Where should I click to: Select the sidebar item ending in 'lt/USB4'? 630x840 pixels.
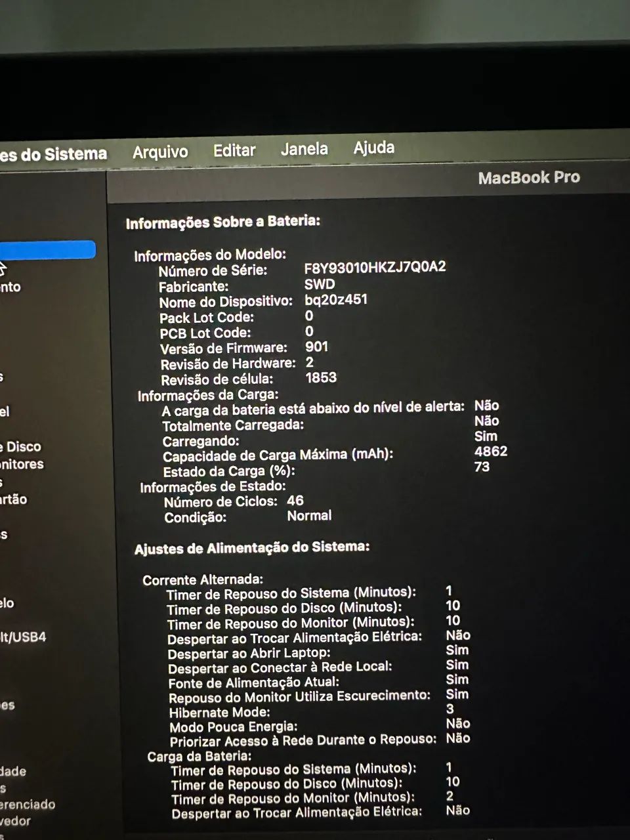(23, 637)
